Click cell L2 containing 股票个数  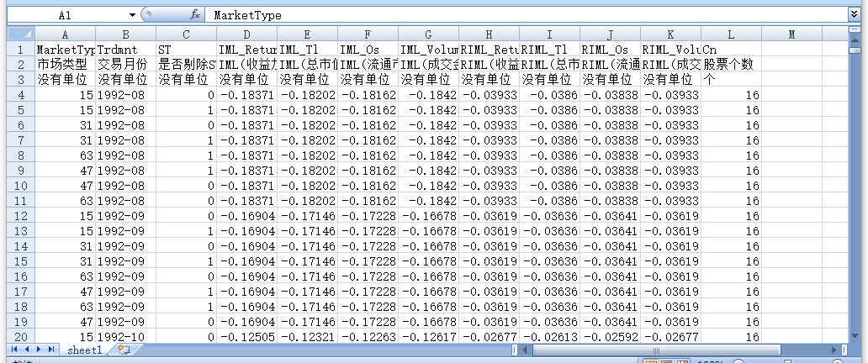[731, 64]
